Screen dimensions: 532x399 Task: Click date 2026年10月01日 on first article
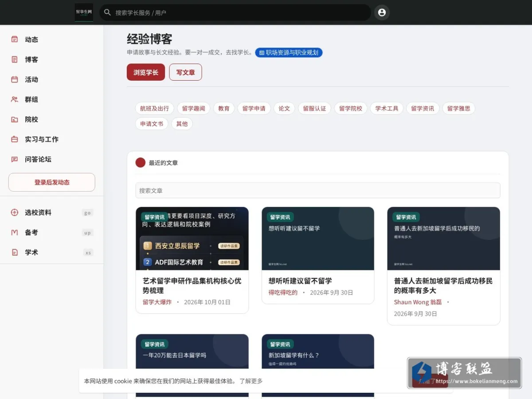click(x=207, y=302)
